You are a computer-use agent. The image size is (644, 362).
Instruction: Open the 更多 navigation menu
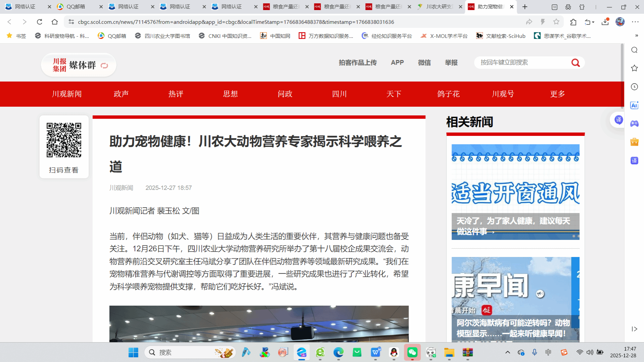tap(557, 94)
